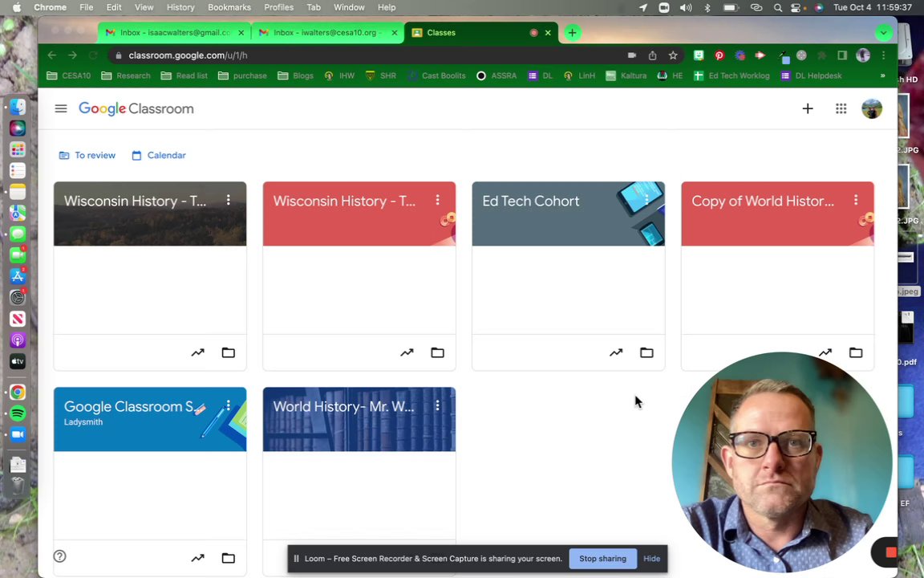The width and height of the screenshot is (924, 578).
Task: Open the Research bookmarks folder
Action: pos(125,75)
